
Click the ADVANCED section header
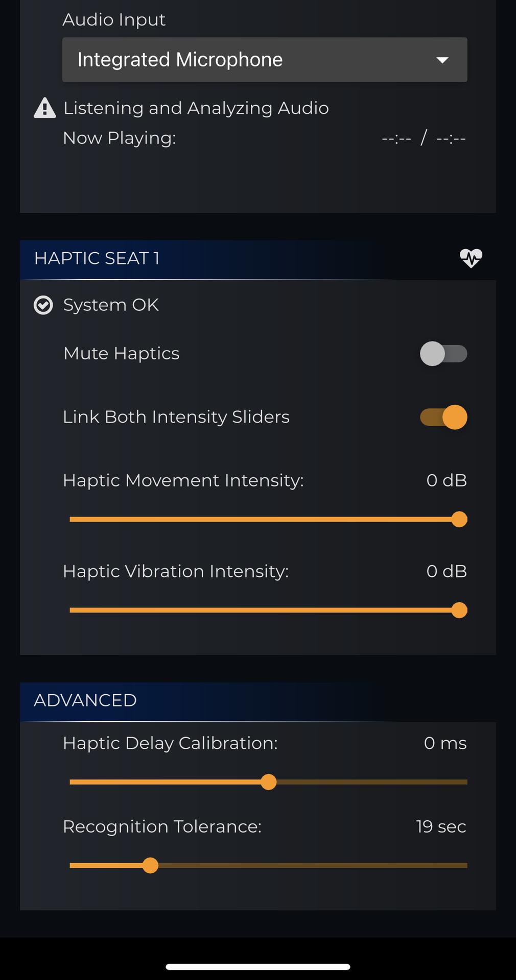click(x=85, y=700)
